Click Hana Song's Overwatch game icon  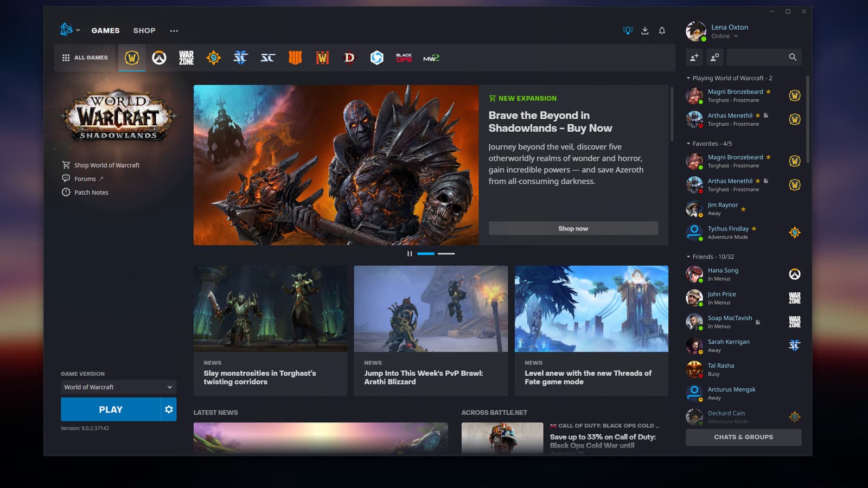click(x=795, y=274)
